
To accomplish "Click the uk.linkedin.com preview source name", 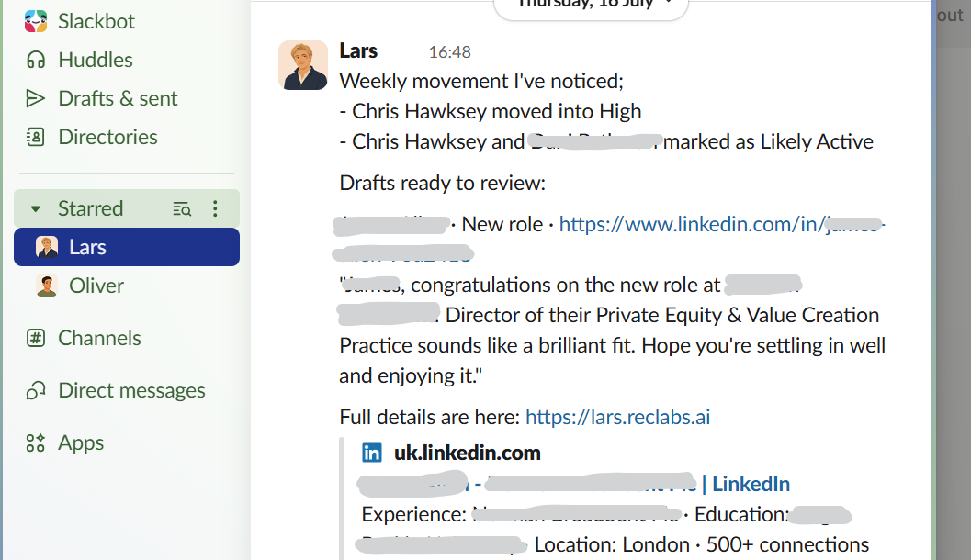I will pos(467,453).
